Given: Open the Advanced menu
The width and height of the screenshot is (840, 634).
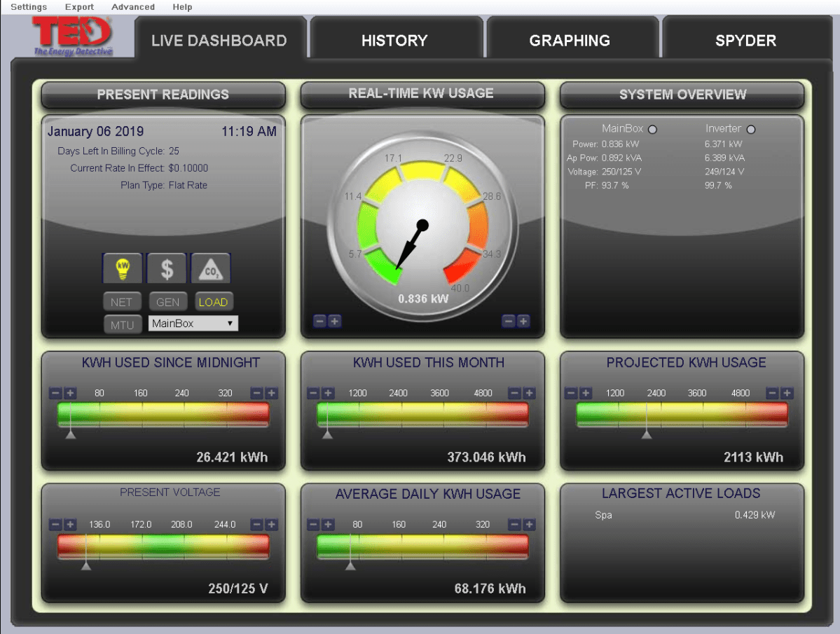Looking at the screenshot, I should pyautogui.click(x=133, y=7).
